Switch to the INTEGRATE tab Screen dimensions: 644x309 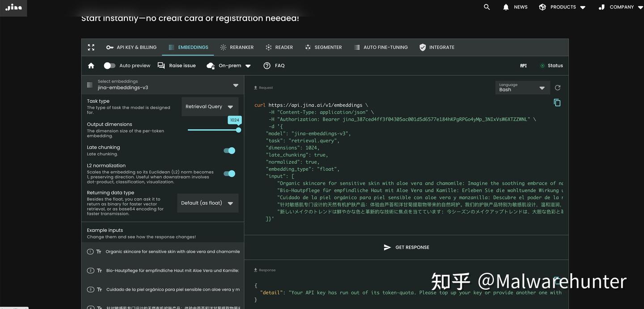437,47
